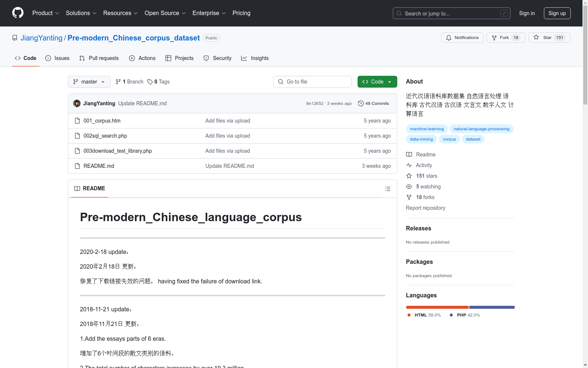Click the 151 star count badge
This screenshot has width=588, height=368.
pos(560,38)
